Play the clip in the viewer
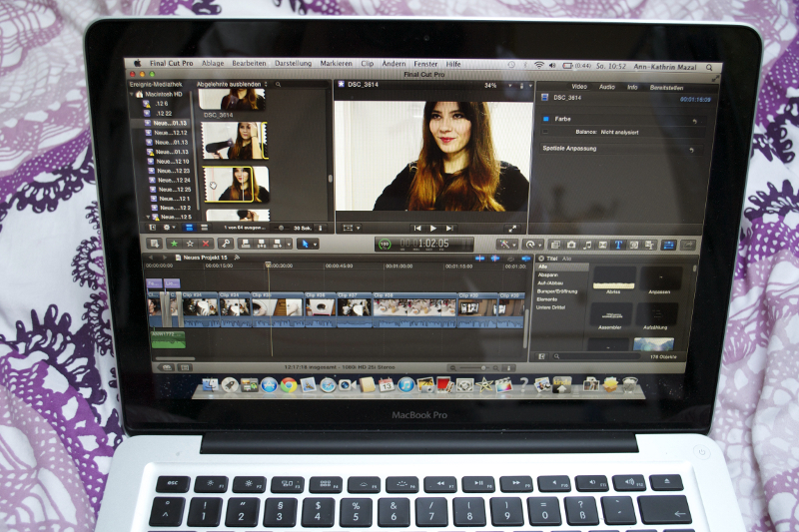Viewport: 799px width, 532px height. (433, 229)
